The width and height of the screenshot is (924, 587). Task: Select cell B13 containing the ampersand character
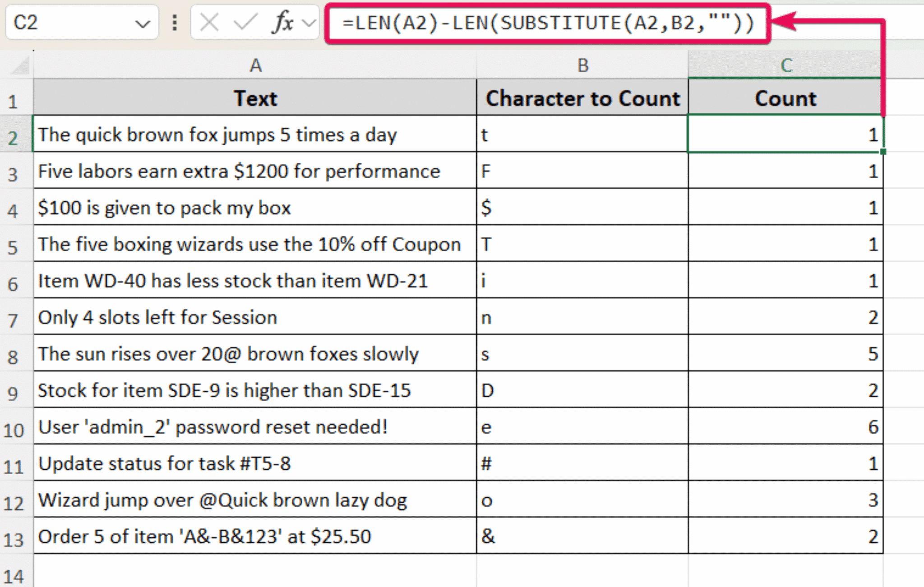pyautogui.click(x=582, y=537)
